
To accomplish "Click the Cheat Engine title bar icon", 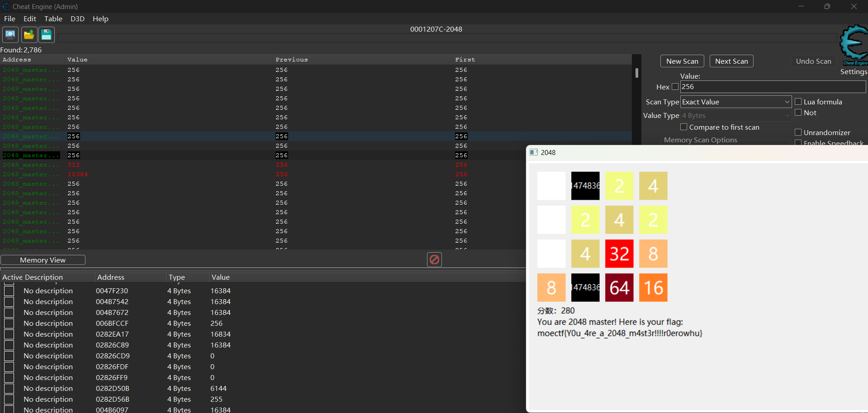I will coord(6,6).
